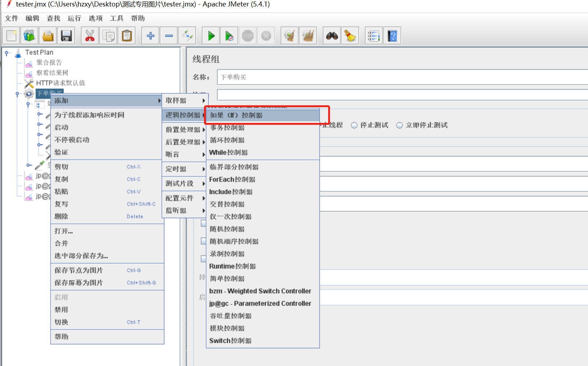
Task: Click the Collapse All minus icon
Action: (169, 36)
